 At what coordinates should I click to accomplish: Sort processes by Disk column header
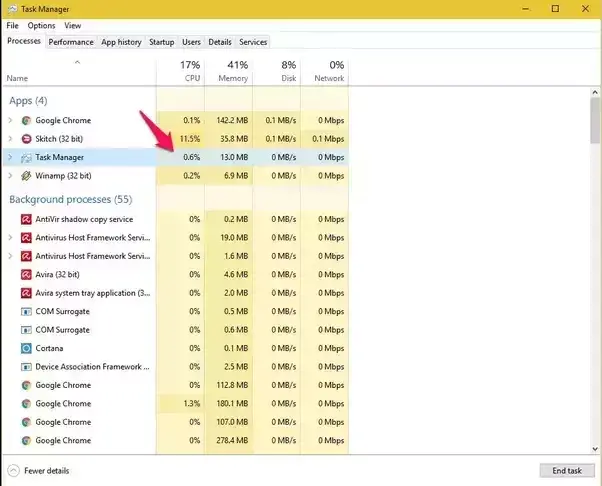(x=276, y=71)
